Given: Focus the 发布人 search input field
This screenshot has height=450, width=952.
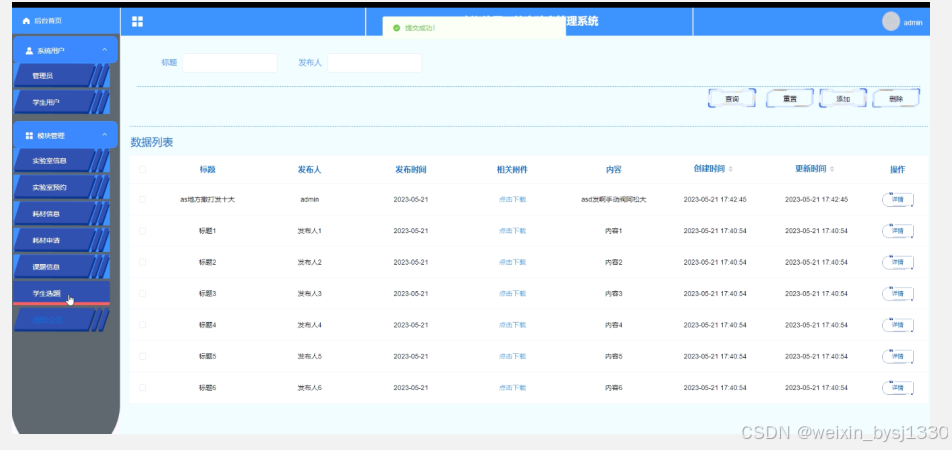Looking at the screenshot, I should 375,63.
